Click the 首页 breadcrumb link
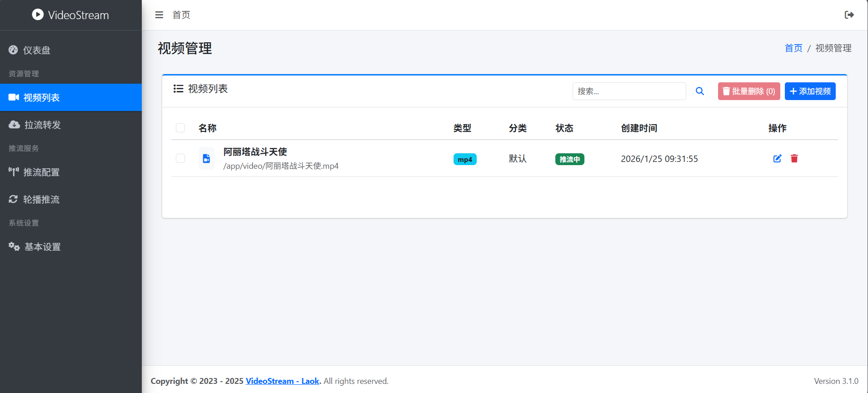 point(793,48)
